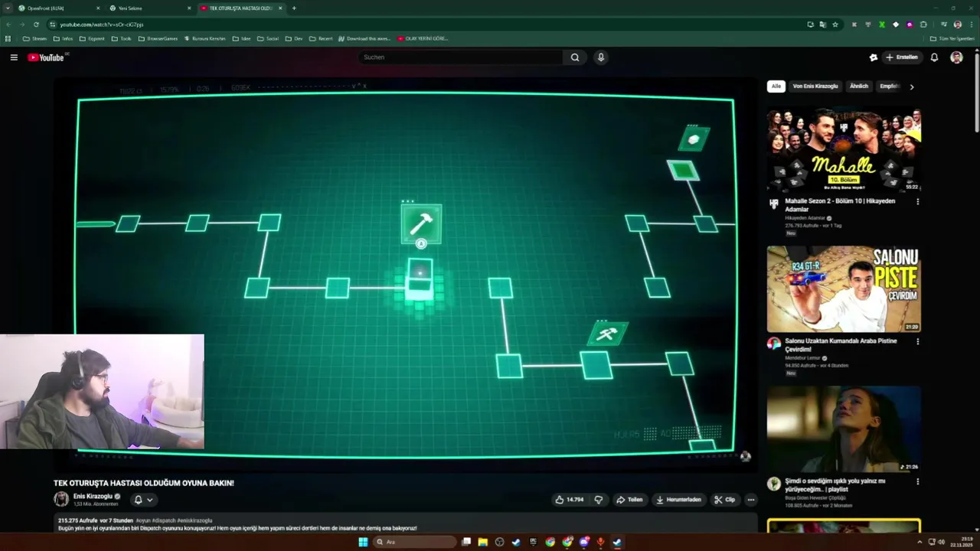The height and width of the screenshot is (551, 980).
Task: Open the more actions ellipsis under the video
Action: (x=751, y=500)
